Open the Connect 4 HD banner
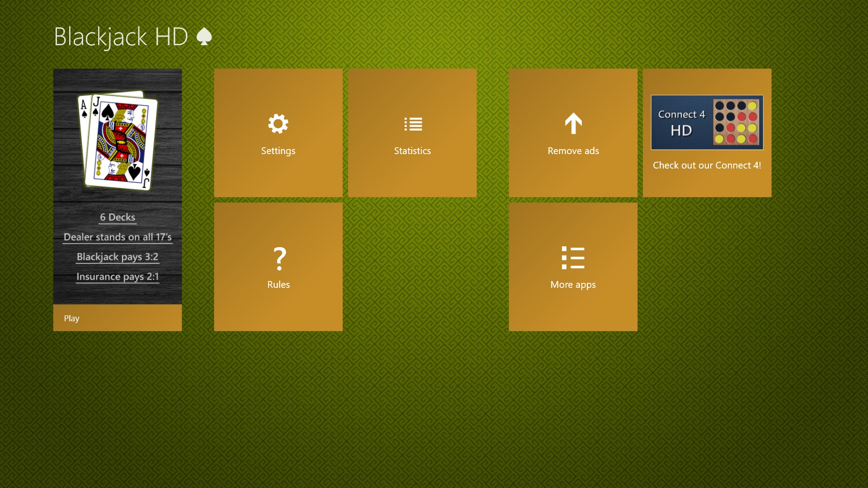The image size is (868, 488). coord(707,122)
